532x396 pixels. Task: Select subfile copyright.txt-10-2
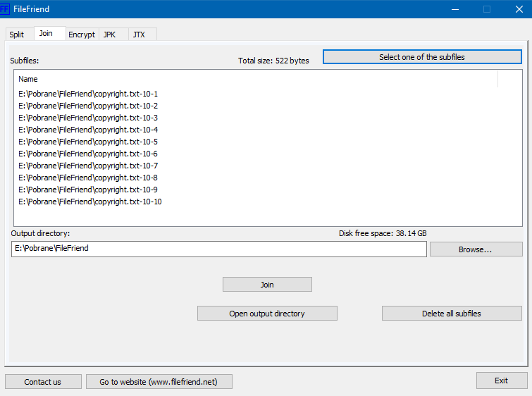88,106
